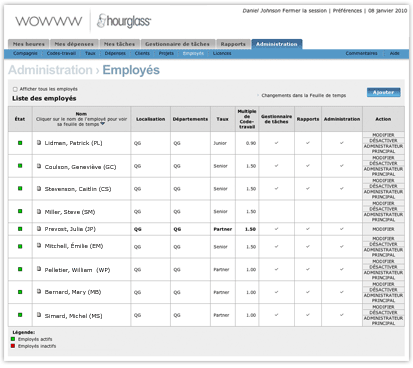Image resolution: width=413 pixels, height=368 pixels.
Task: Open the Gestionnaire de tâches tab
Action: coord(177,44)
